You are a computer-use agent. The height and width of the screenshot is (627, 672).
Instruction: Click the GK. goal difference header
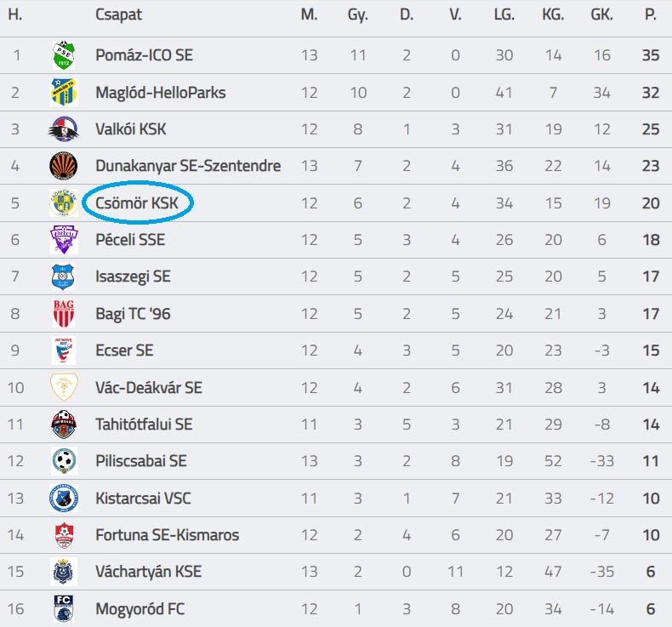[601, 15]
